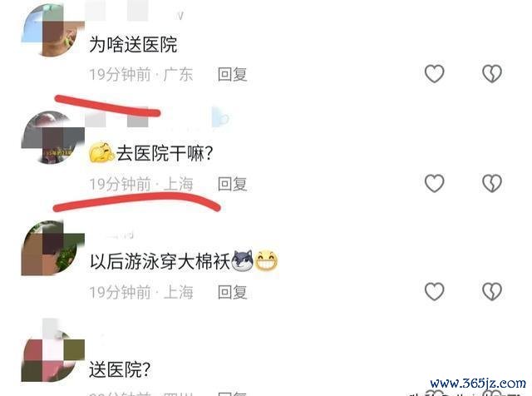Image resolution: width=532 pixels, height=396 pixels.
Task: Open the www.365jz.com watermark link
Action: point(478,384)
